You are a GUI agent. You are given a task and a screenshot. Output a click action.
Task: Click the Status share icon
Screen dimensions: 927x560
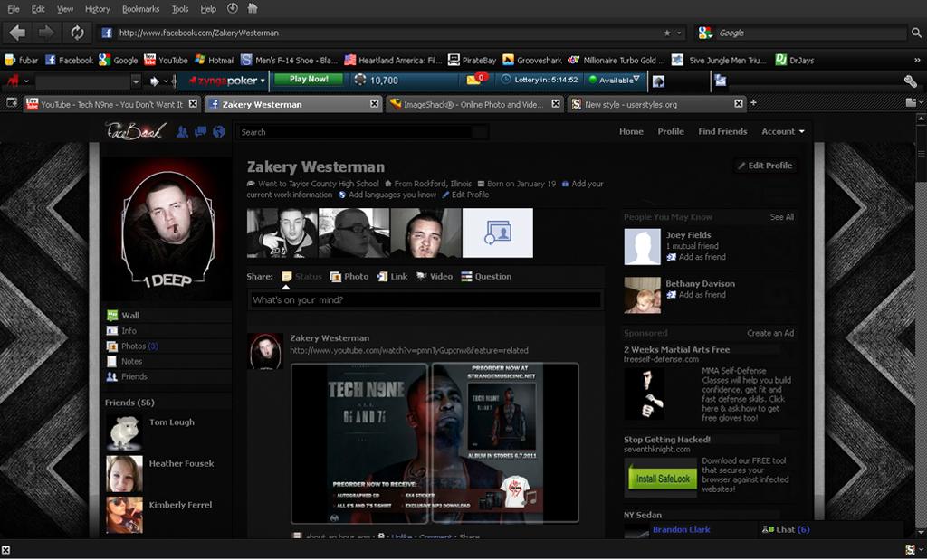287,277
